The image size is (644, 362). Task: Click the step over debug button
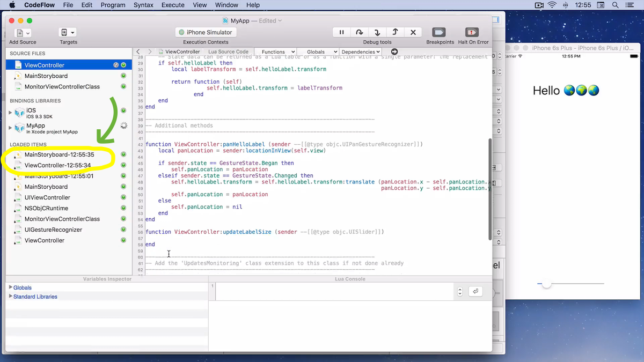pos(360,32)
